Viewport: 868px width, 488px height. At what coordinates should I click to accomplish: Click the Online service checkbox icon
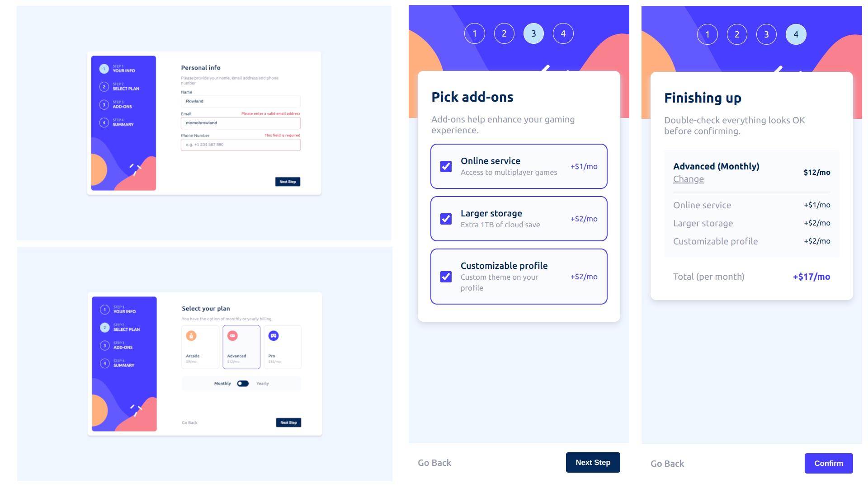point(447,166)
